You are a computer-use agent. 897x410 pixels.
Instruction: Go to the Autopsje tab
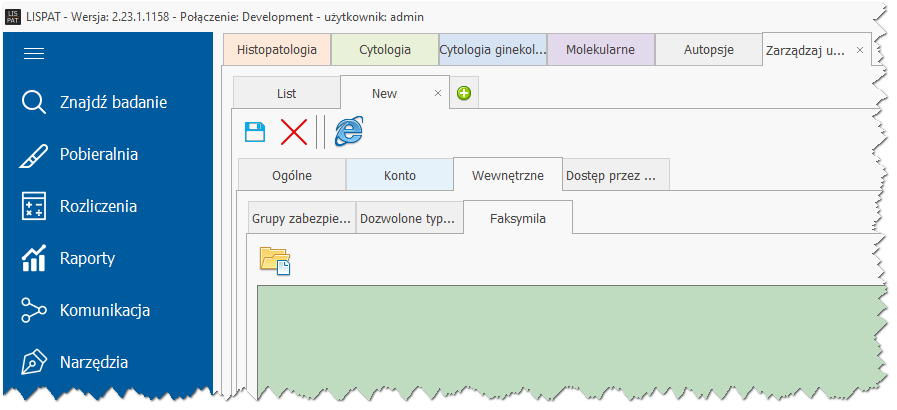[708, 49]
